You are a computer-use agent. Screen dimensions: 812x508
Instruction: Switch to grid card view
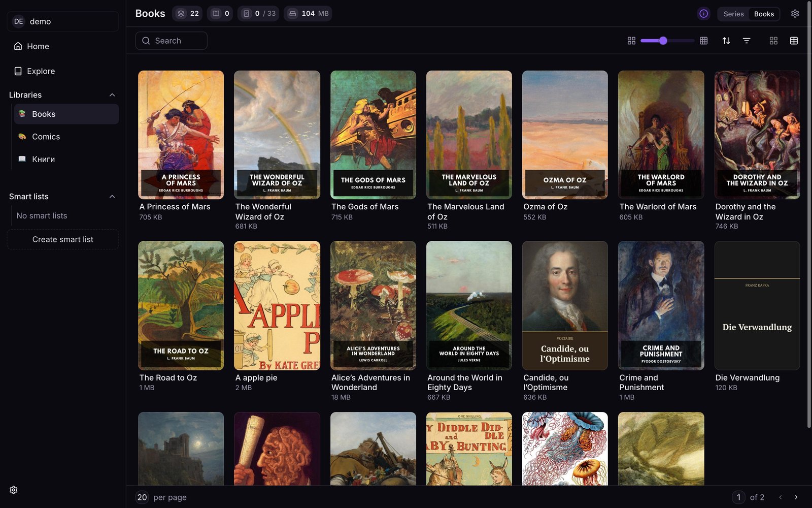[x=773, y=41]
